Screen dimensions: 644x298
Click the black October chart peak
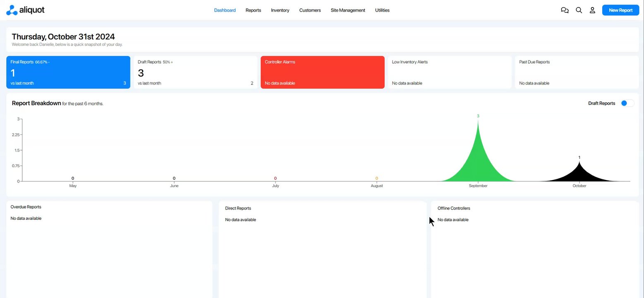[x=579, y=174]
